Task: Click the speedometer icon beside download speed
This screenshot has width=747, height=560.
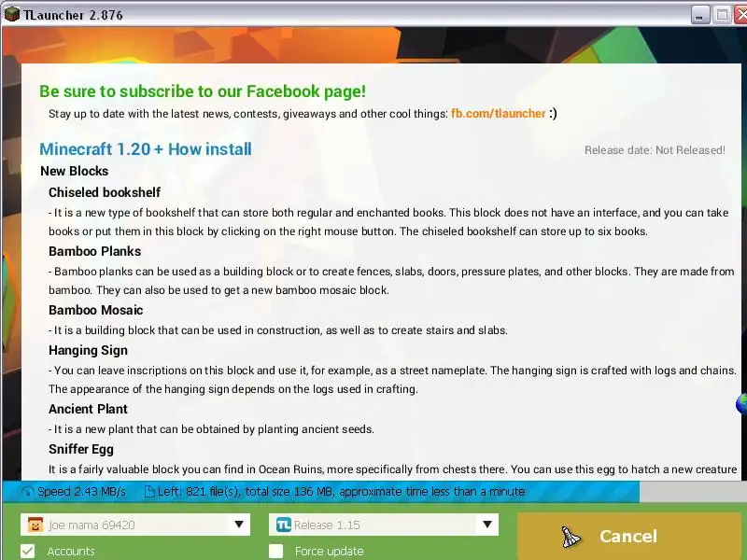Action: tap(28, 492)
